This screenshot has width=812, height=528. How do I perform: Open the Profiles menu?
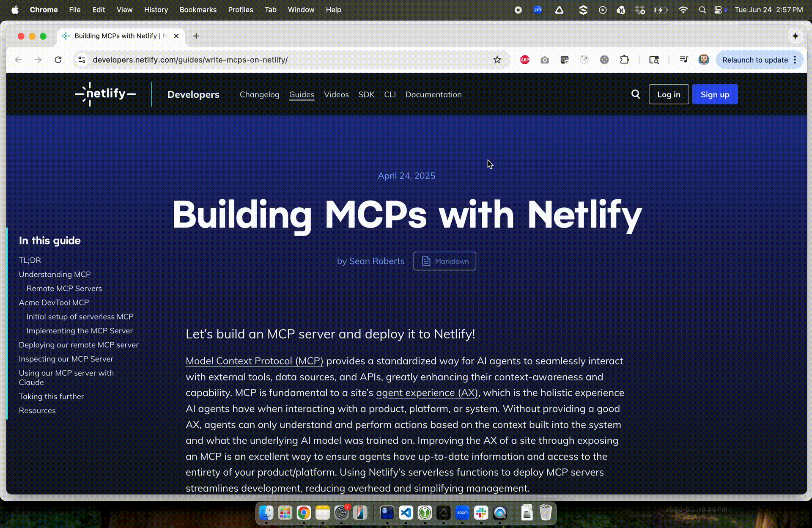[x=241, y=10]
